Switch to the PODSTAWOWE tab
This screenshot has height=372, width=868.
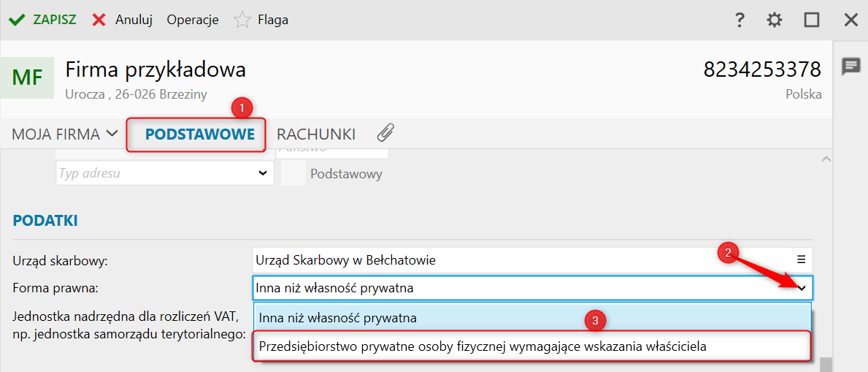[199, 134]
